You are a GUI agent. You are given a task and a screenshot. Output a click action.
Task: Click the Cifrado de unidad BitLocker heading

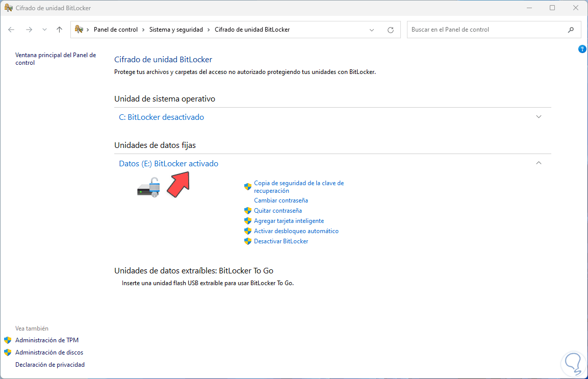point(163,59)
